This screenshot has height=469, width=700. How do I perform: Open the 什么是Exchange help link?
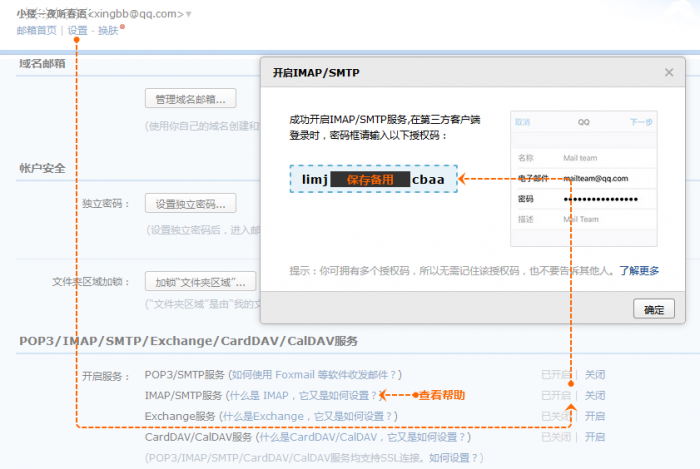coord(307,416)
